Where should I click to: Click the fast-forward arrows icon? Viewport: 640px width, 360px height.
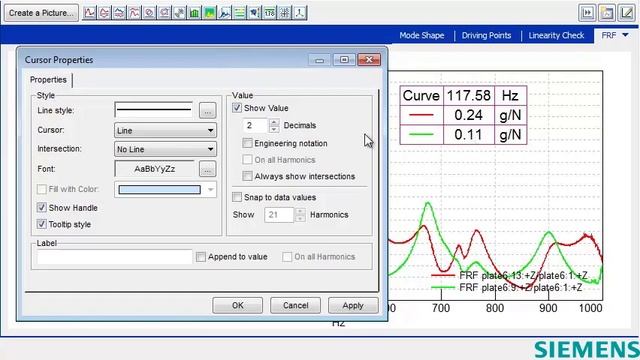[587, 13]
